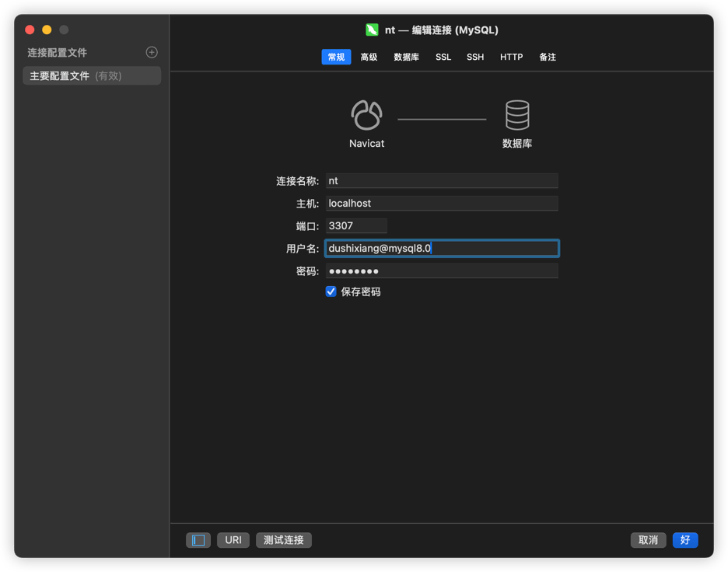The image size is (728, 572).
Task: Uncheck the 保存密码 checkbox
Action: click(x=331, y=291)
